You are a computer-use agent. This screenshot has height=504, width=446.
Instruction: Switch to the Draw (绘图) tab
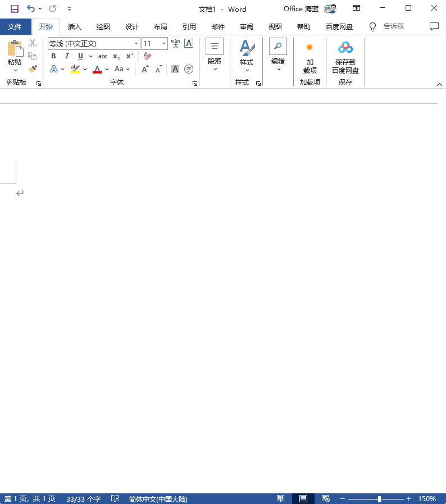pyautogui.click(x=103, y=27)
